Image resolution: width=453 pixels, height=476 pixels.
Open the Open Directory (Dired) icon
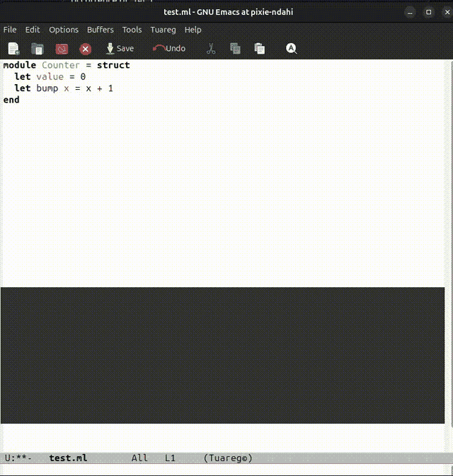coord(38,49)
